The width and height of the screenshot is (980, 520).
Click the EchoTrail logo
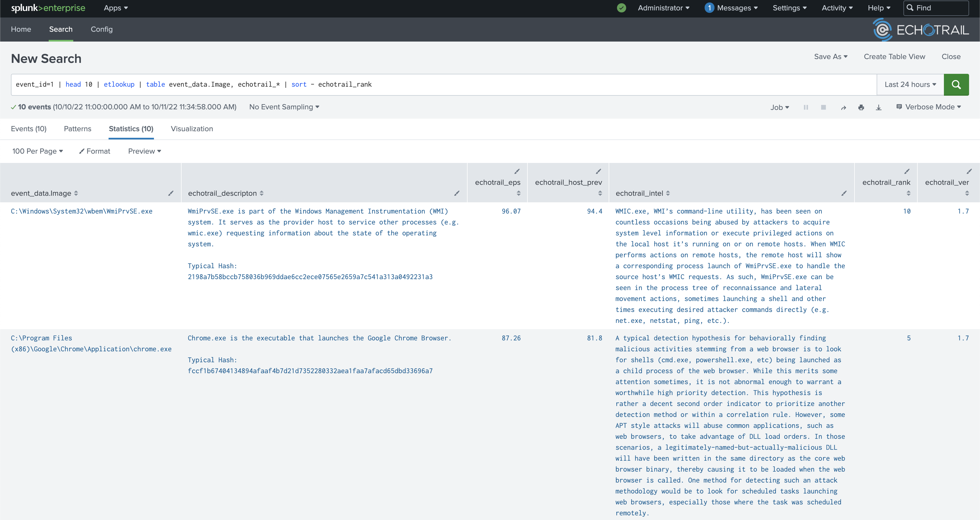click(x=921, y=30)
